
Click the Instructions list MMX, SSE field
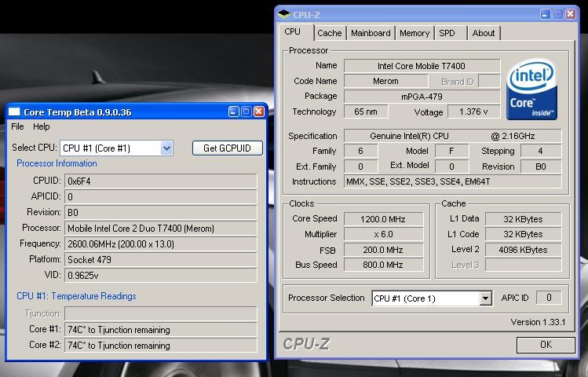pos(453,181)
